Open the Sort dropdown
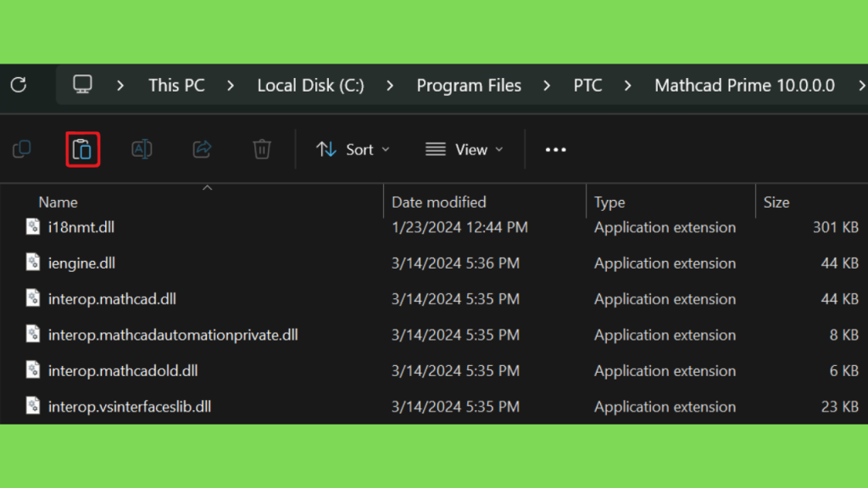Screen dimensions: 868x488 pos(353,149)
